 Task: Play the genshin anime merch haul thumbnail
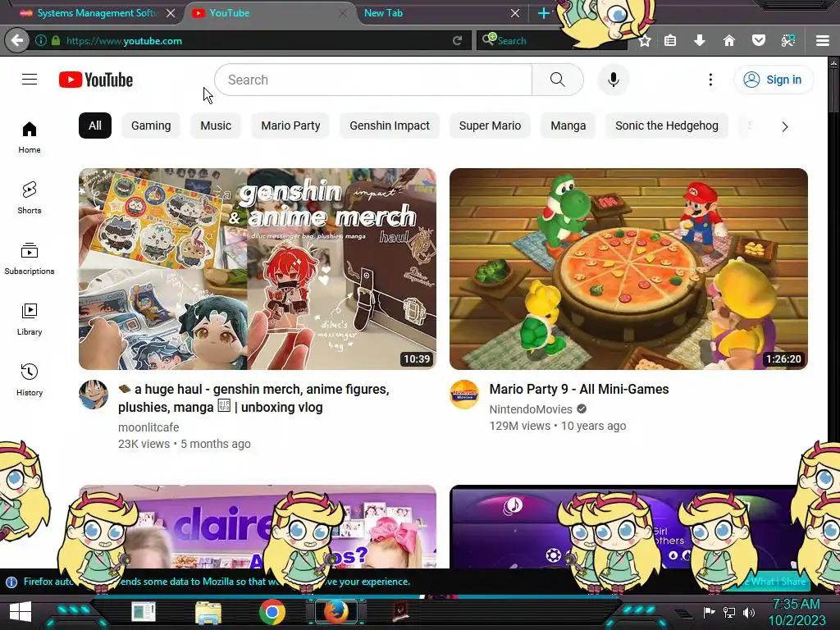point(257,268)
